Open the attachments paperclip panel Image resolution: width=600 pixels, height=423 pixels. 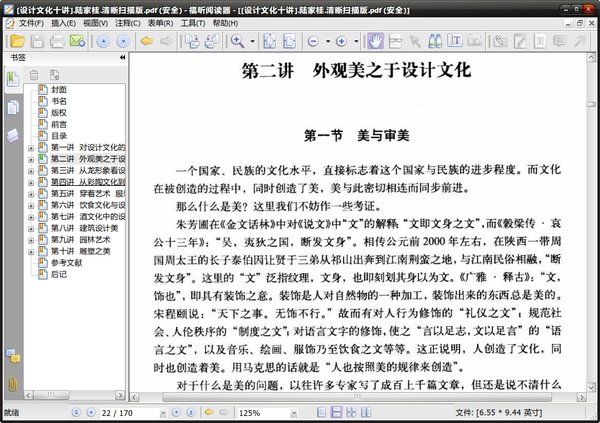point(13,384)
